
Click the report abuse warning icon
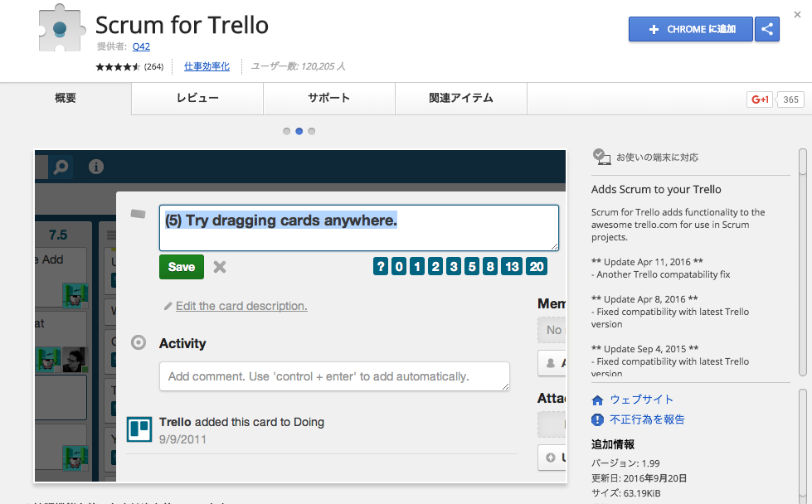(597, 419)
